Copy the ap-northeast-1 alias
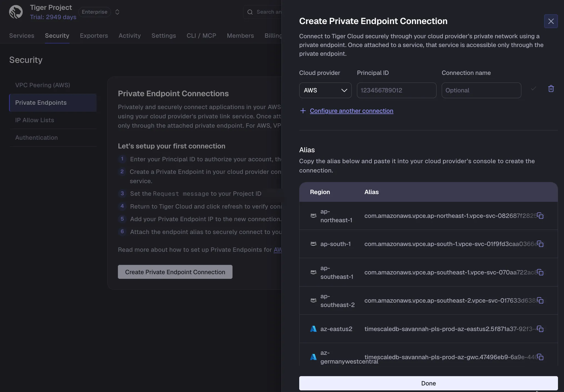Image resolution: width=564 pixels, height=392 pixels. pos(540,216)
